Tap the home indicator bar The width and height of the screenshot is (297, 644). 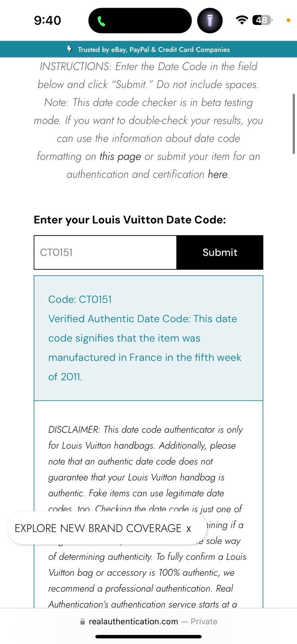pyautogui.click(x=148, y=637)
